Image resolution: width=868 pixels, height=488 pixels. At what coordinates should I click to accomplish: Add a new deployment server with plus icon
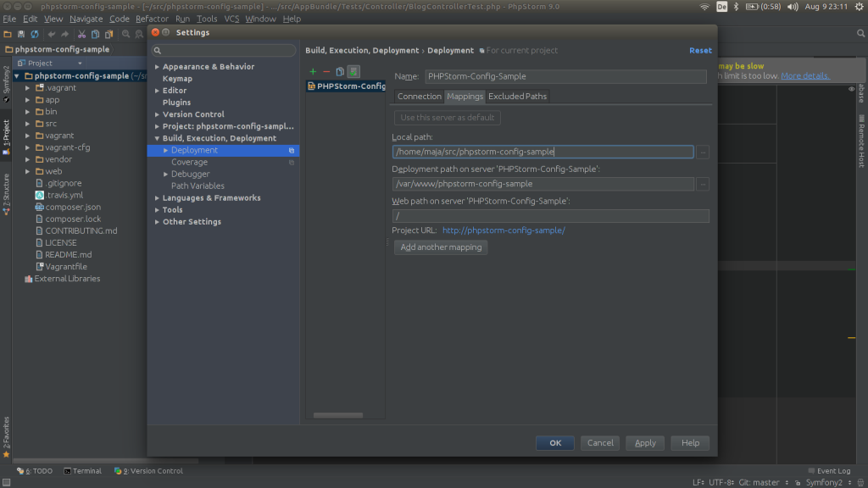313,71
